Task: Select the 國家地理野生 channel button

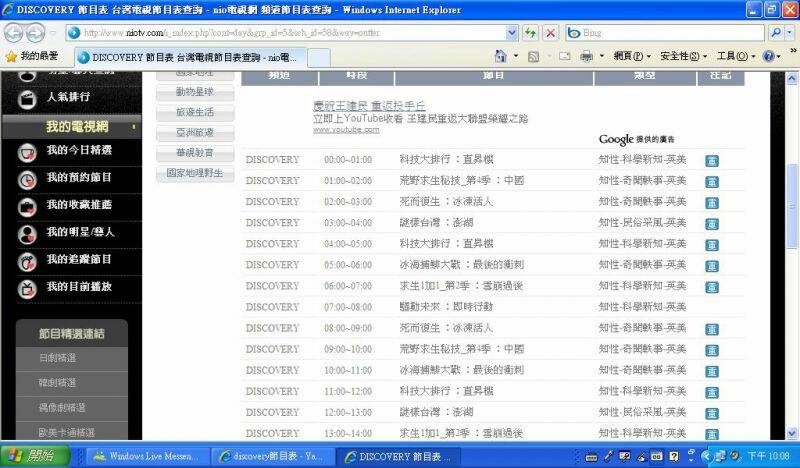Action: click(x=195, y=173)
